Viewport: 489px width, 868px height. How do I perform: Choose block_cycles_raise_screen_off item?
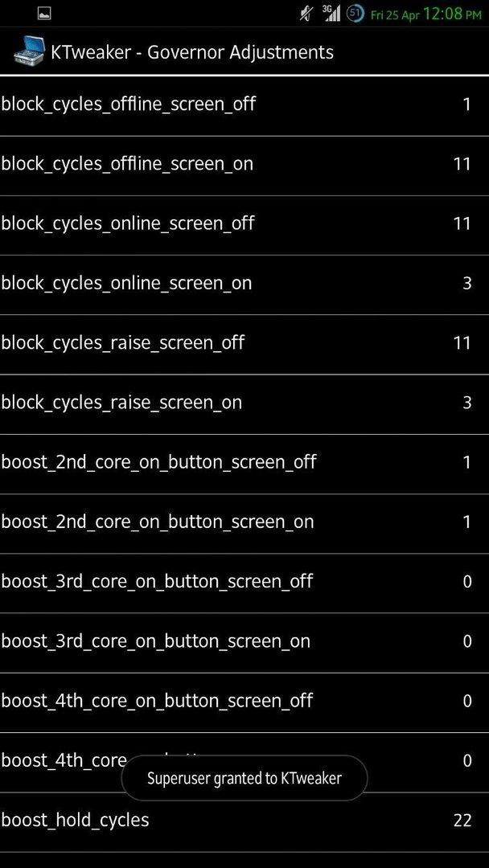(x=244, y=345)
